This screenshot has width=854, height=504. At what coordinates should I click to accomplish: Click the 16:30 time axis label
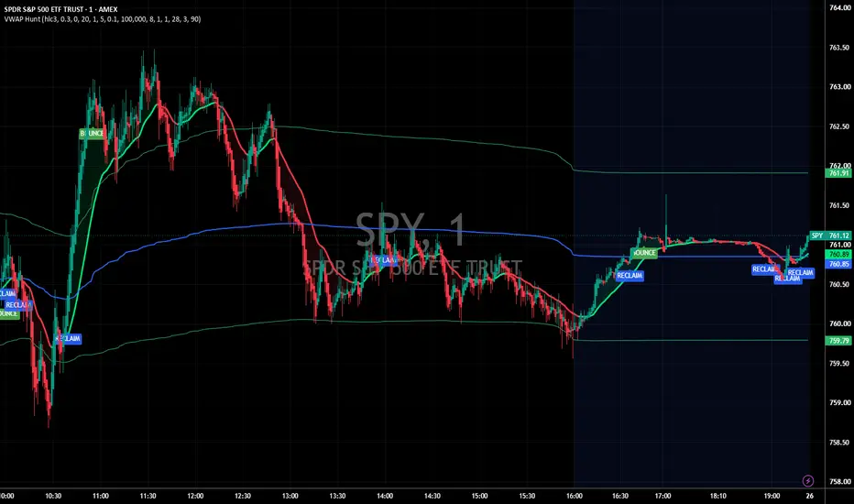[x=620, y=496]
